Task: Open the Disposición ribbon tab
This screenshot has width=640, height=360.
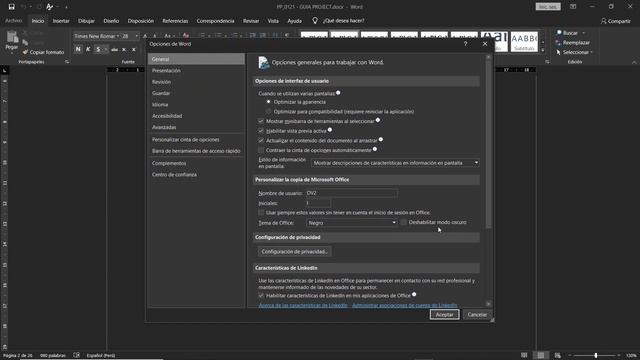Action: click(x=141, y=21)
